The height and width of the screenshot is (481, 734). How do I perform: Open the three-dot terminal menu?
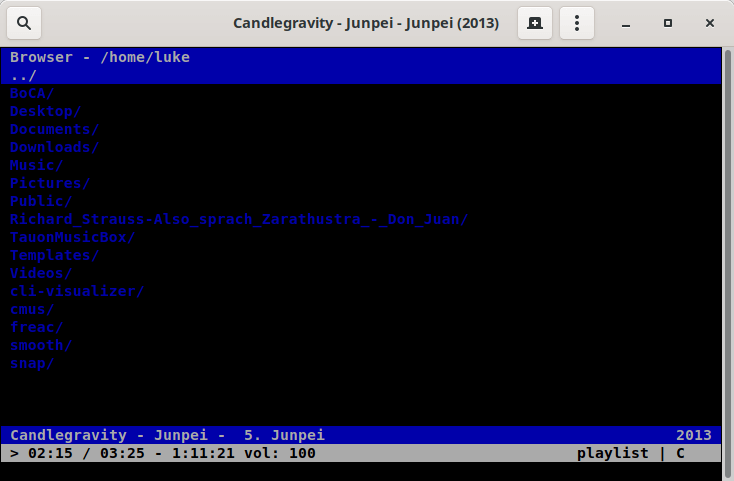577,23
